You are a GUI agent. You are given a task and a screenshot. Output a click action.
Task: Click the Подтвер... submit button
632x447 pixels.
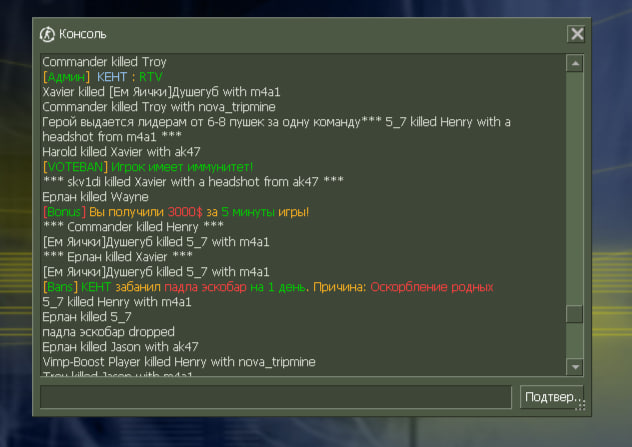(551, 397)
